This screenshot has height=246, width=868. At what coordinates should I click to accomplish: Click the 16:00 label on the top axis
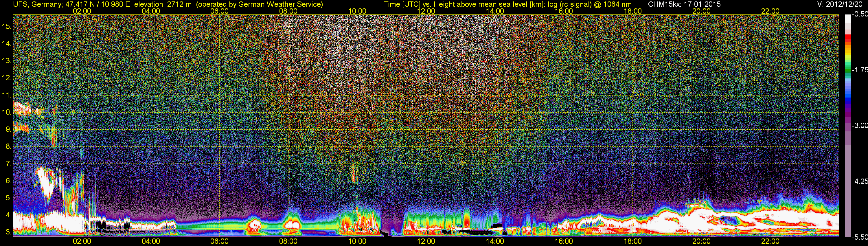[x=564, y=11]
